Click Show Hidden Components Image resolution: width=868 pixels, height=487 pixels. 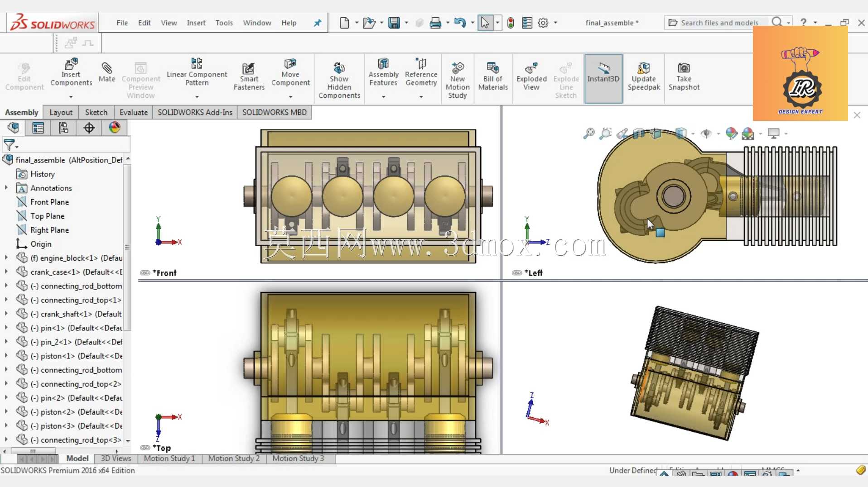339,81
